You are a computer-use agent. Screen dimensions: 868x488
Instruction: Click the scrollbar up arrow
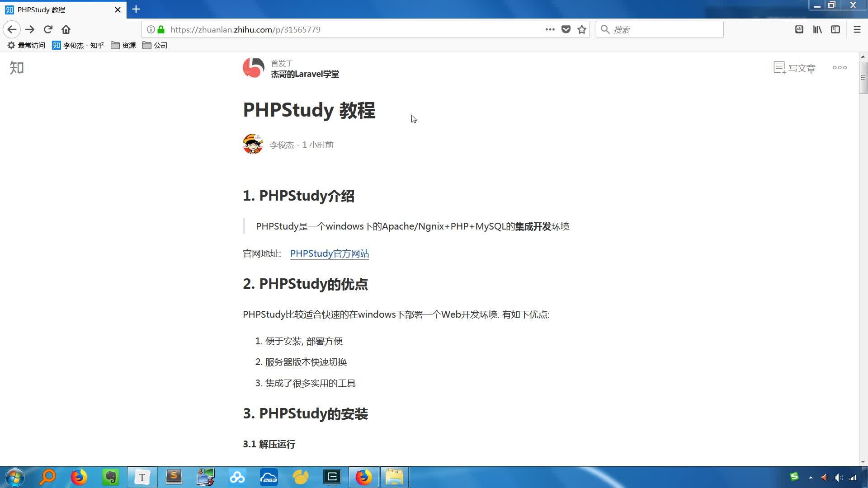click(x=863, y=56)
